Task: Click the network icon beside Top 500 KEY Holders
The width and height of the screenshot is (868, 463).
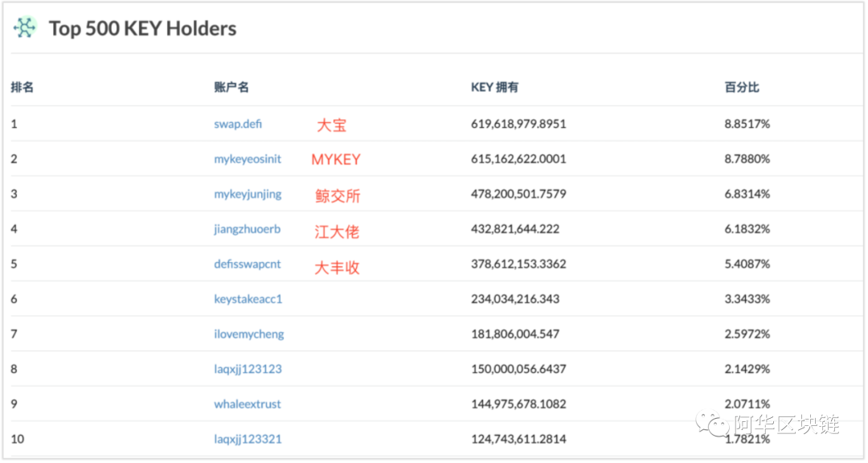Action: [x=25, y=27]
